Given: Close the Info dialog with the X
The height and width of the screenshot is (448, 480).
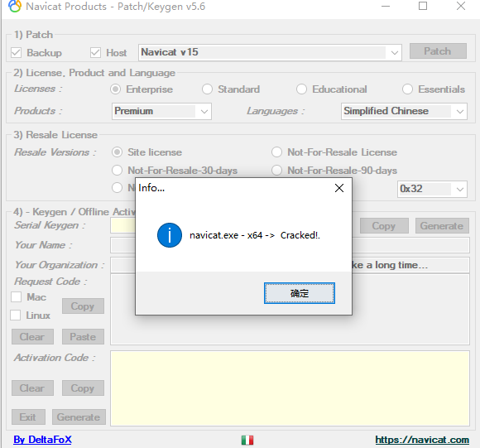Looking at the screenshot, I should (339, 188).
